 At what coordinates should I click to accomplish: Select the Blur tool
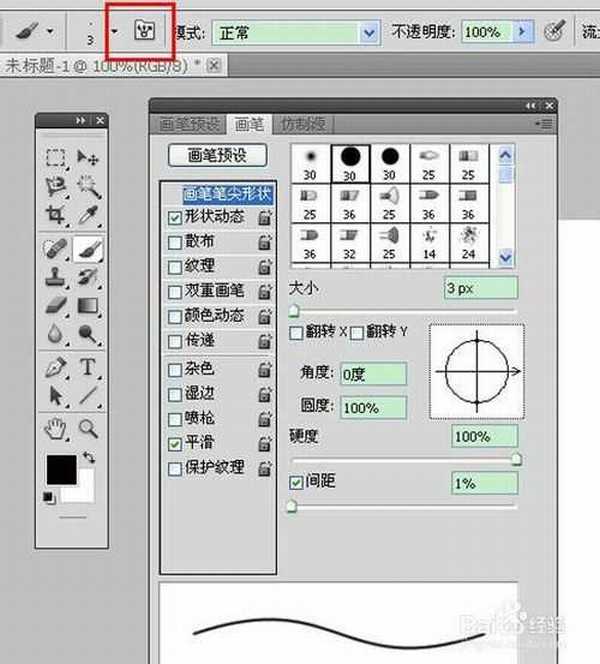[55, 334]
